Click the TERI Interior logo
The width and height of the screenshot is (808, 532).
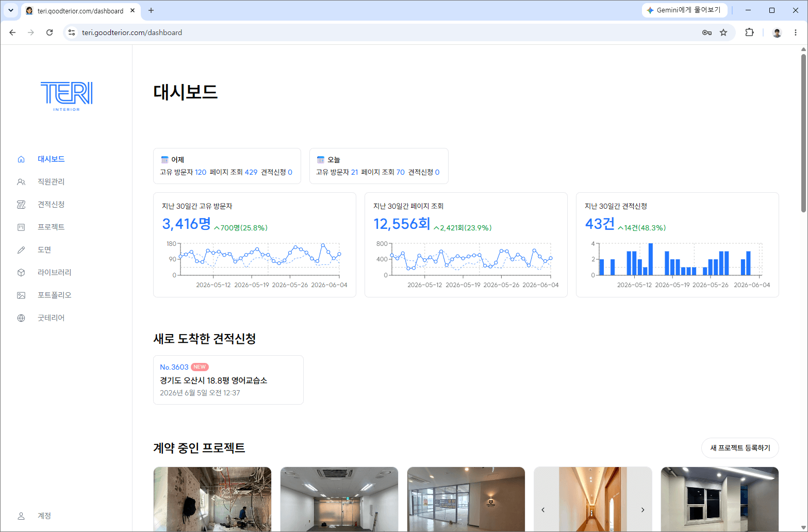pyautogui.click(x=67, y=96)
